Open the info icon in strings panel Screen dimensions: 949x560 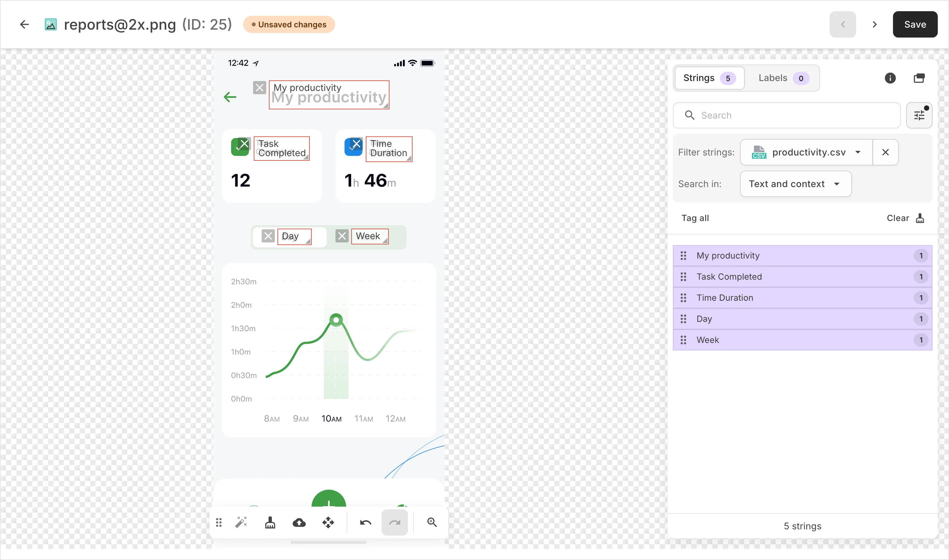890,78
